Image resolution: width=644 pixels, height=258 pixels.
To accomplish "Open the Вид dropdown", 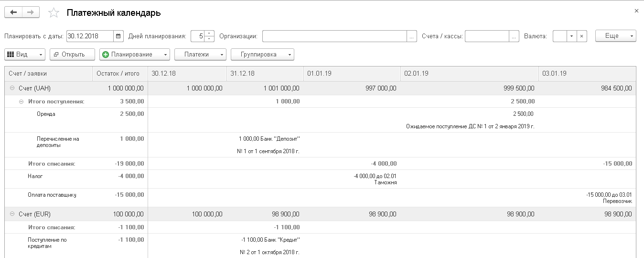I will coord(25,55).
